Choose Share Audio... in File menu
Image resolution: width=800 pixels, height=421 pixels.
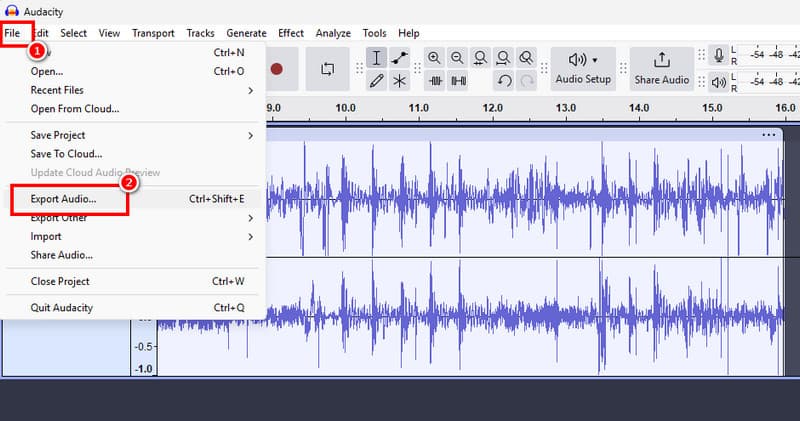[133, 255]
